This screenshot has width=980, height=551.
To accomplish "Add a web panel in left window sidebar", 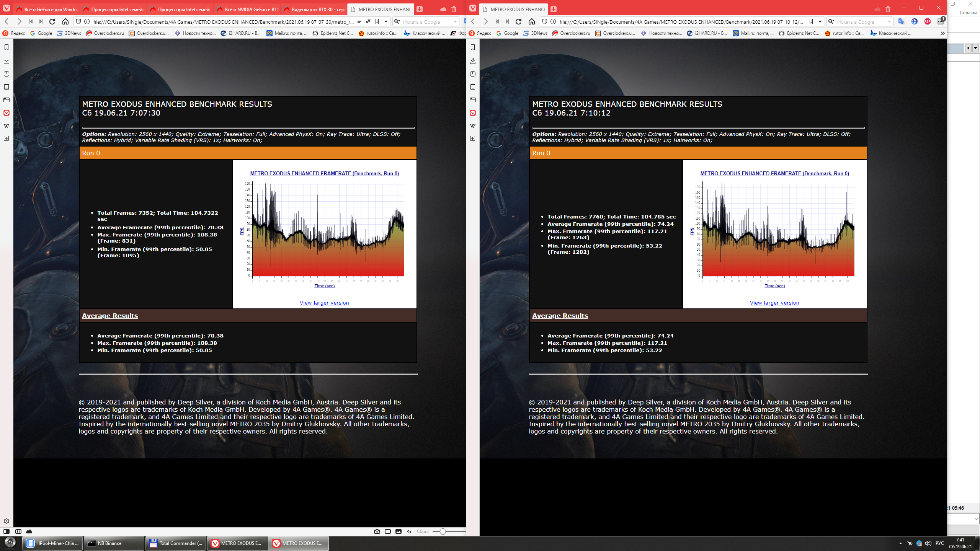I will click(x=7, y=138).
